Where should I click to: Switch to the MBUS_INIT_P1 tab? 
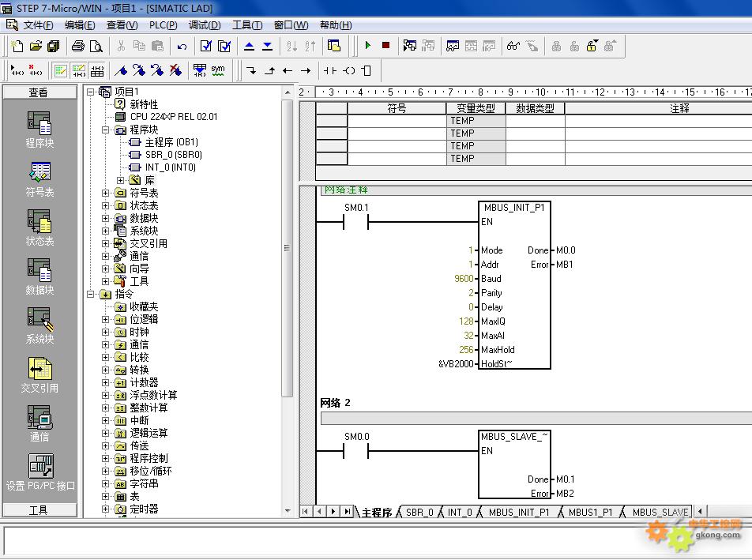point(519,512)
